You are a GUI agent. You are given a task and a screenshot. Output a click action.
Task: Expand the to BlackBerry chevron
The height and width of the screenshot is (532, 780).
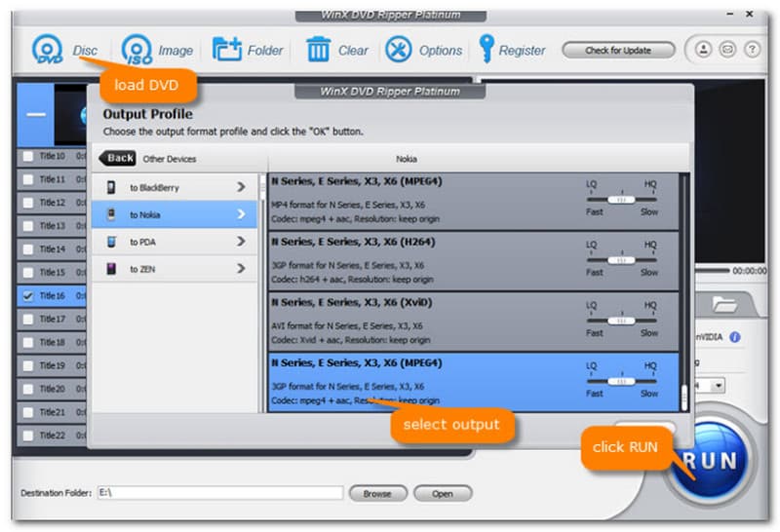pos(241,187)
